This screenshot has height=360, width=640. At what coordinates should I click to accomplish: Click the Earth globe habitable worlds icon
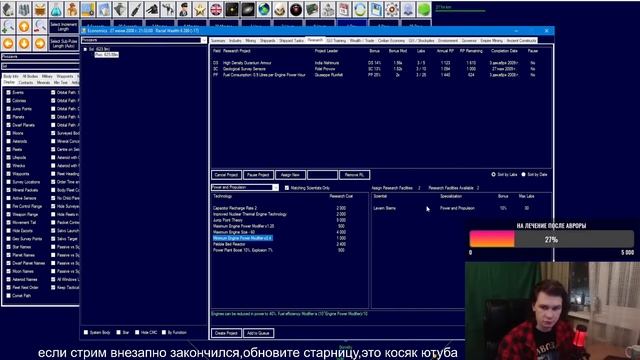coord(264,9)
